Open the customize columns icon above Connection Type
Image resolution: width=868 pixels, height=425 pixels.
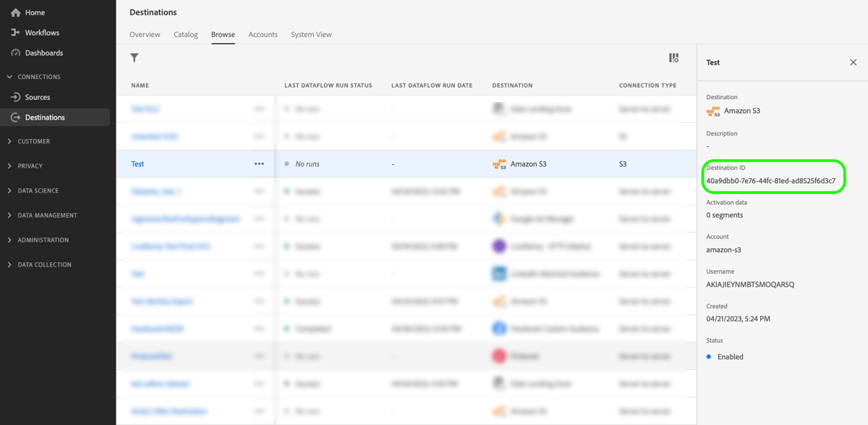tap(673, 56)
